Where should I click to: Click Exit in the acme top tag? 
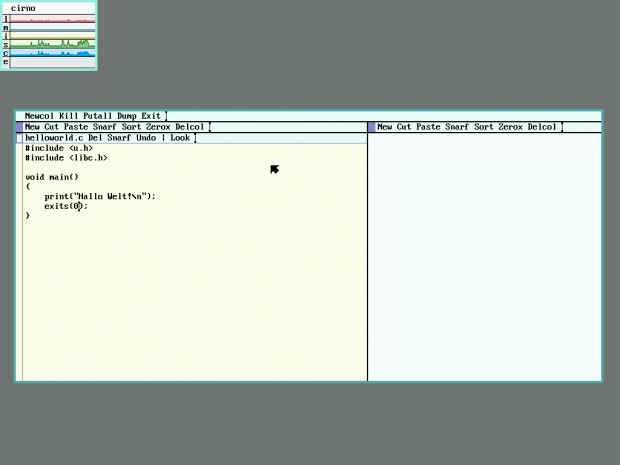(x=151, y=116)
